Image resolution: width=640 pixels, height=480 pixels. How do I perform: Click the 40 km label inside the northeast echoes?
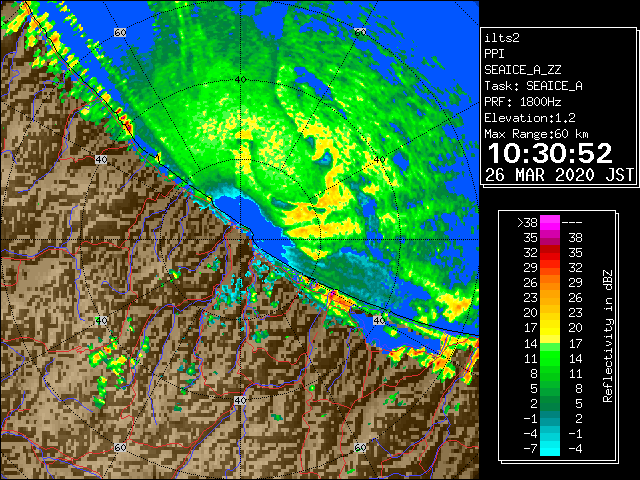(x=379, y=160)
